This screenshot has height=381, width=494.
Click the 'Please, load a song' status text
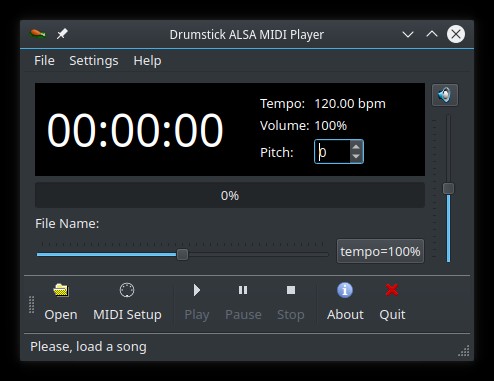(88, 347)
